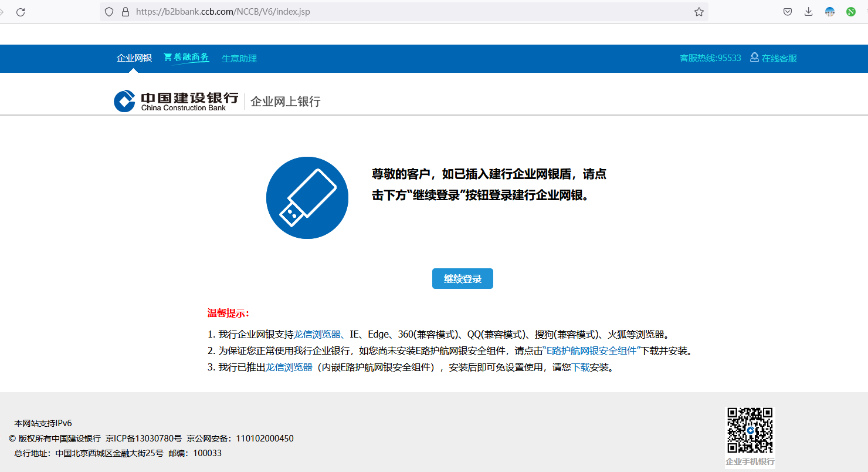Screen dimensions: 868x472
Task: Open 在线客服 online support
Action: [x=774, y=58]
